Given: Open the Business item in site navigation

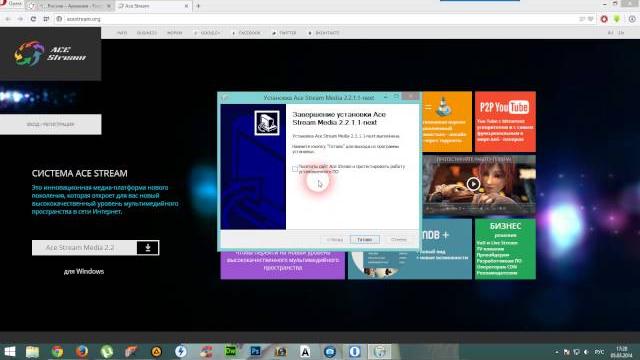Looking at the screenshot, I should pos(147,33).
